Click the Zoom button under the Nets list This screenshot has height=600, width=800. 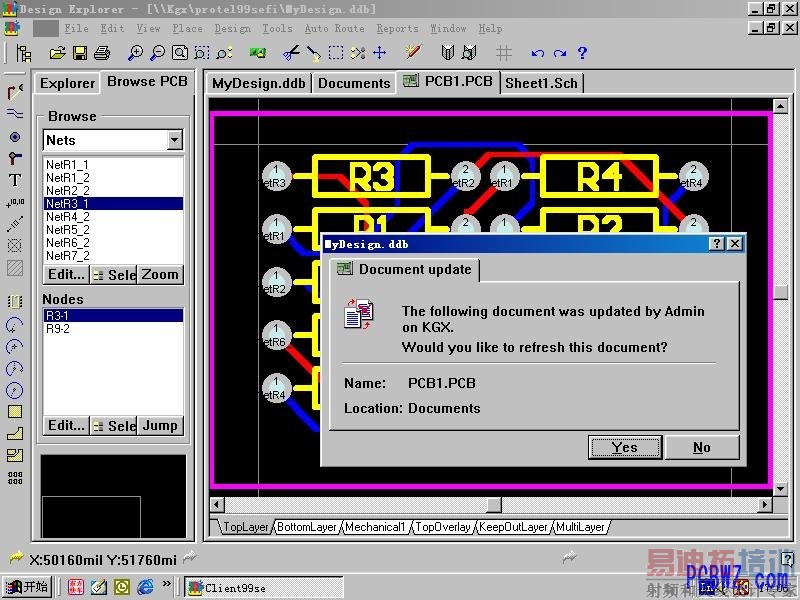click(160, 274)
